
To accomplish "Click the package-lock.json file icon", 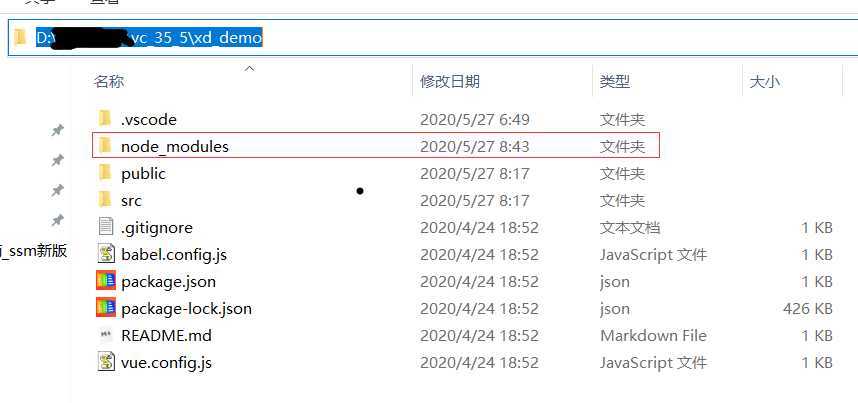I will click(x=106, y=308).
